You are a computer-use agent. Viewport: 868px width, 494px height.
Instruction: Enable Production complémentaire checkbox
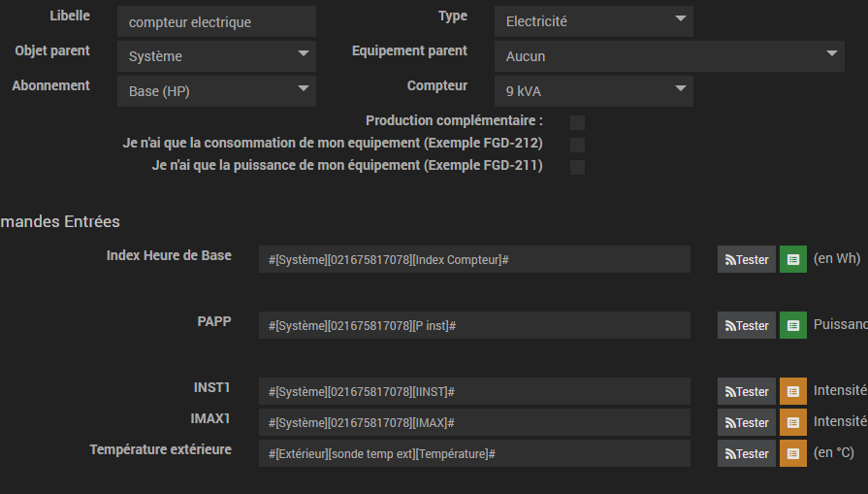pyautogui.click(x=577, y=122)
